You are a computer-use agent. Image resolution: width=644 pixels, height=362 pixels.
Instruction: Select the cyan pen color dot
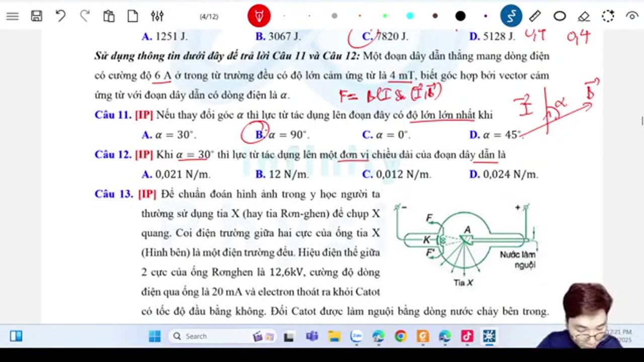(x=410, y=16)
